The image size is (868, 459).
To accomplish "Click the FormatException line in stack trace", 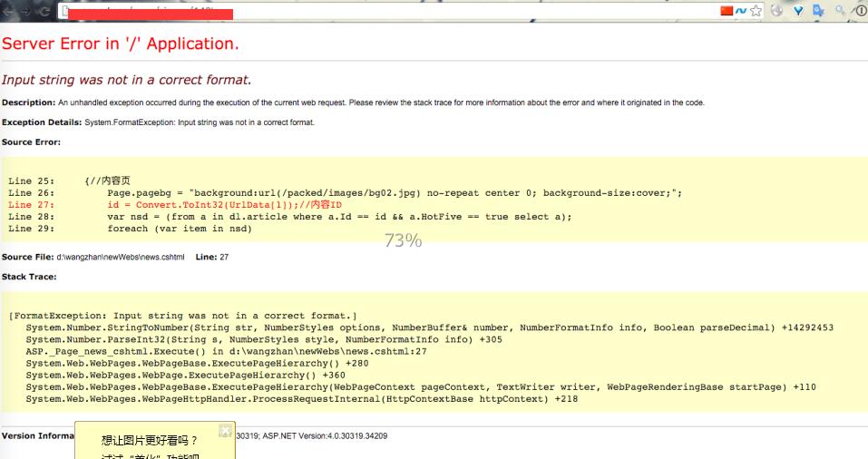I will [x=183, y=316].
